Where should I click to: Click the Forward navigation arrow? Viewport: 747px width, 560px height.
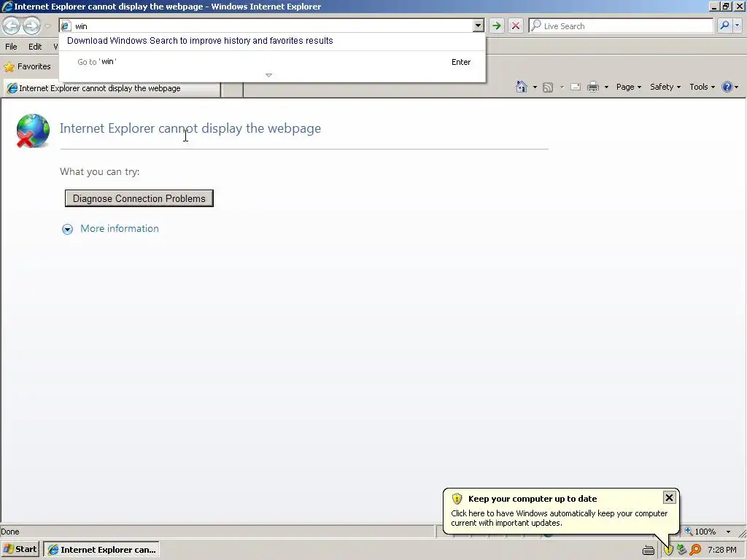pyautogui.click(x=31, y=26)
